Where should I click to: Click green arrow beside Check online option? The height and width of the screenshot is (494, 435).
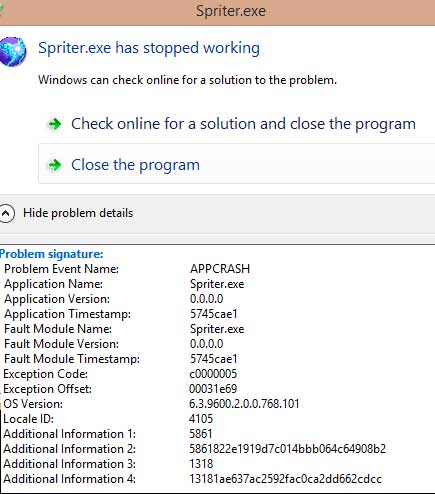[55, 124]
